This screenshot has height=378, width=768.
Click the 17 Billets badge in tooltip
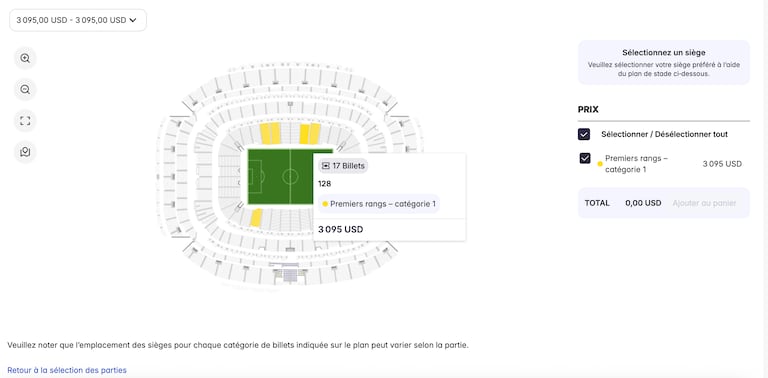pos(343,166)
